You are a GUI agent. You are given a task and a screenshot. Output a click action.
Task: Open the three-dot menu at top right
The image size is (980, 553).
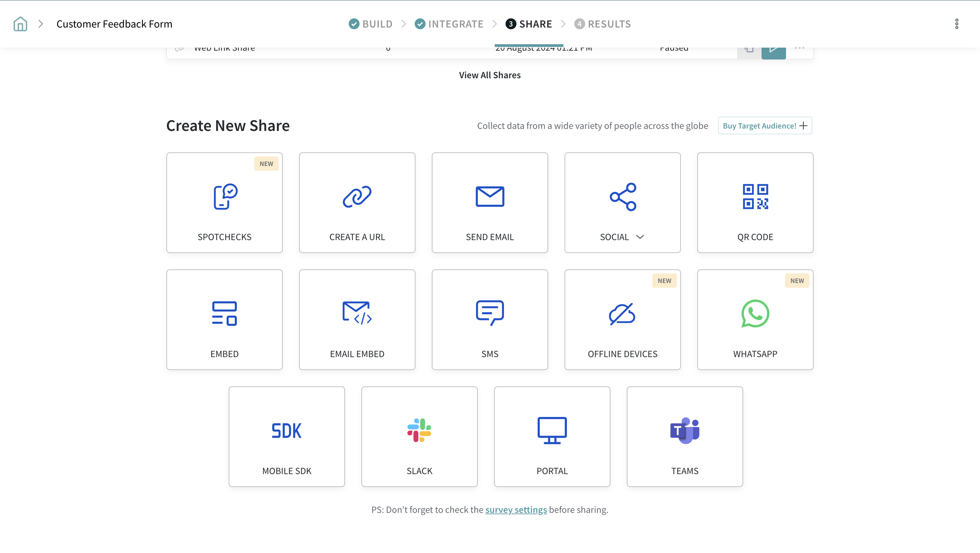tap(957, 24)
